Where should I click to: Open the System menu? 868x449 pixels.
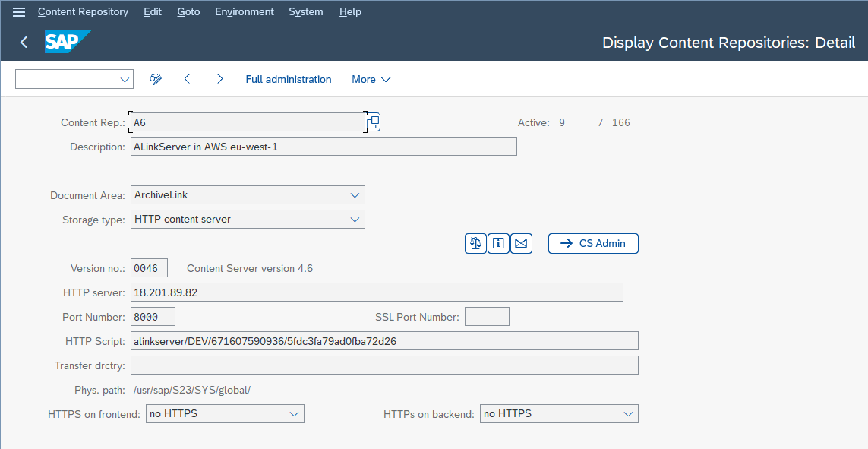(x=305, y=11)
